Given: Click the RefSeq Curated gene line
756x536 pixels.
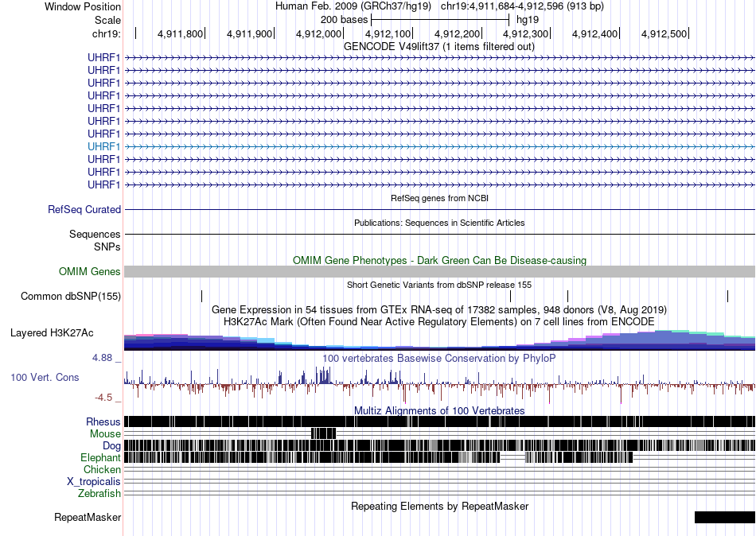Looking at the screenshot, I should click(x=439, y=210).
